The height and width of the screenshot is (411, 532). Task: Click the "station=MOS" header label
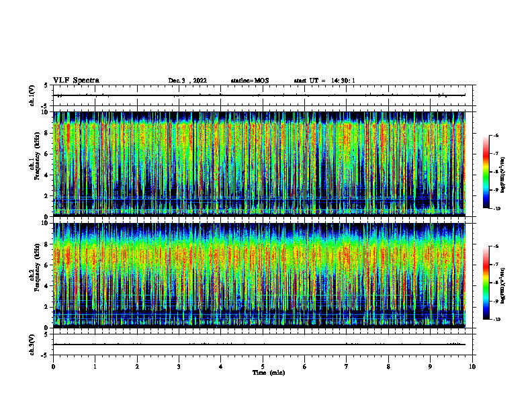click(x=250, y=81)
